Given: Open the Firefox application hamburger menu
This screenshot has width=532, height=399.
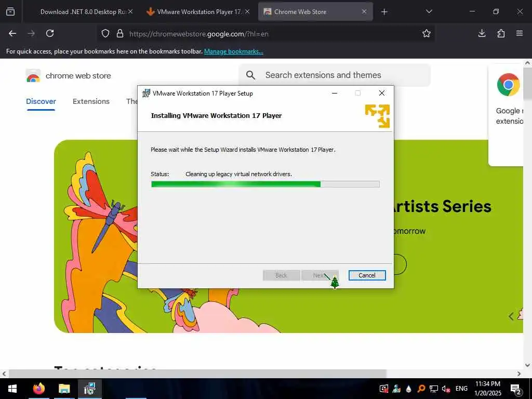Looking at the screenshot, I should [x=520, y=33].
